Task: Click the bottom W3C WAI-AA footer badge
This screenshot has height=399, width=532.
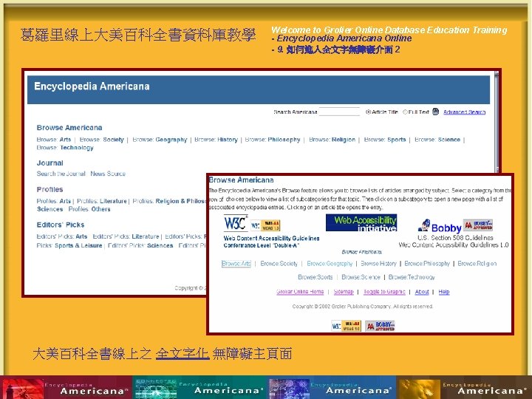Action: pos(346,326)
